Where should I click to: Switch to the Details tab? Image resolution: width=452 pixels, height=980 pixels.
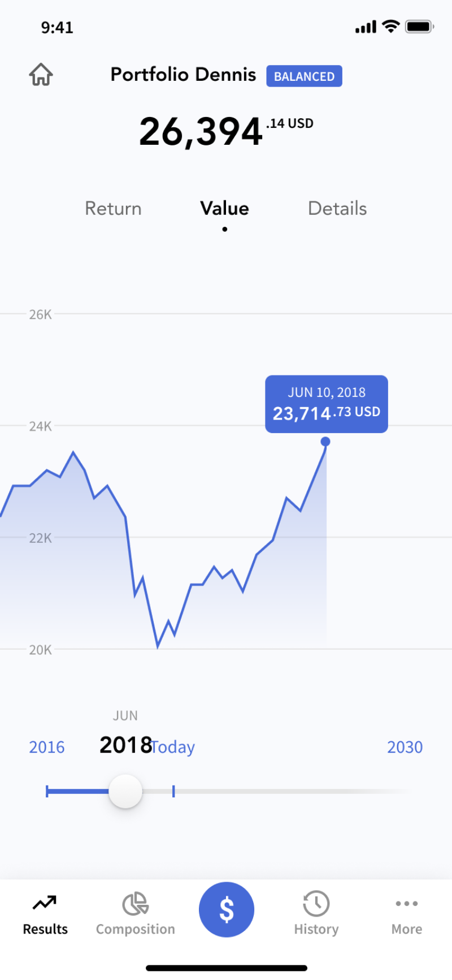tap(337, 209)
